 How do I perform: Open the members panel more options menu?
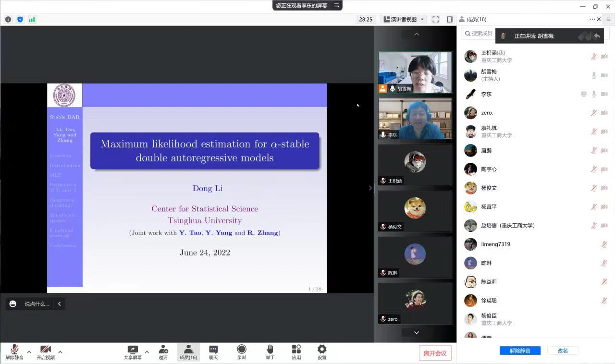click(592, 19)
